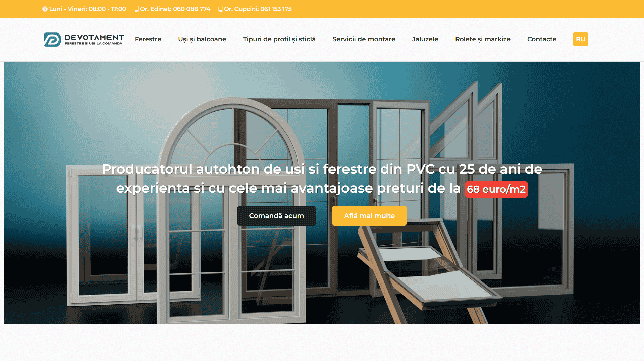Open the Ferestre menu item
Viewport: 644px width, 361px height.
[x=148, y=39]
